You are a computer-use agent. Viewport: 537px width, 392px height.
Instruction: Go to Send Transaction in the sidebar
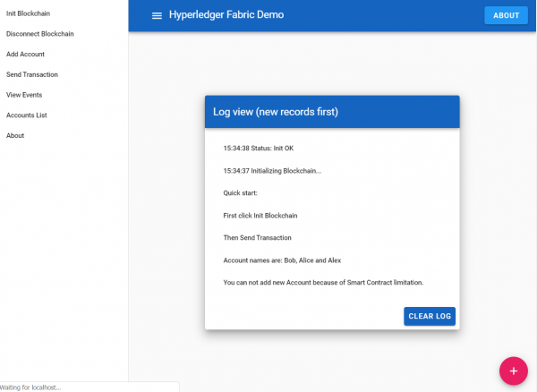[32, 74]
